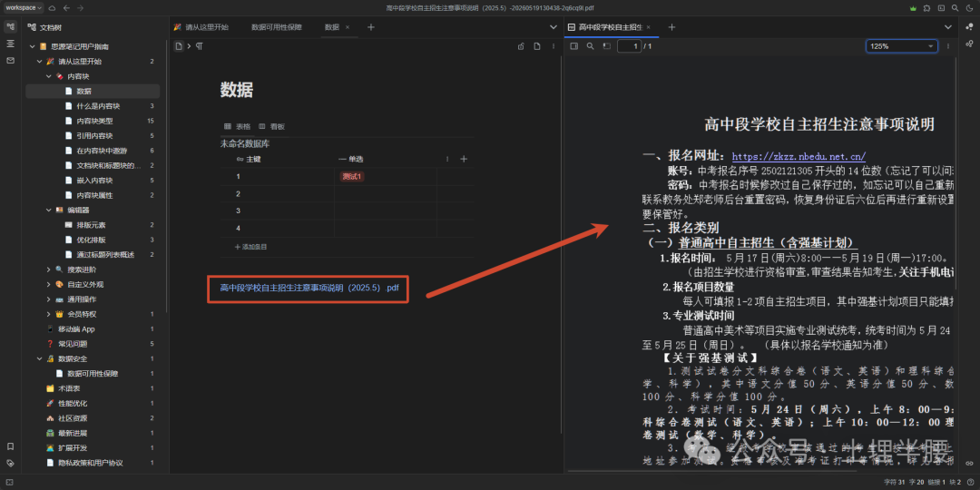
Task: Add a new column to the database
Action: coord(464,160)
